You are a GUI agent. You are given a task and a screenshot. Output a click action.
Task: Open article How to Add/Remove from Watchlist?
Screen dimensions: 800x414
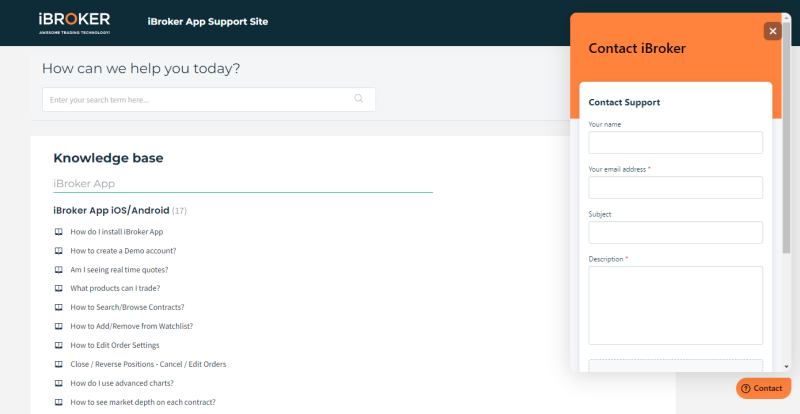[132, 326]
